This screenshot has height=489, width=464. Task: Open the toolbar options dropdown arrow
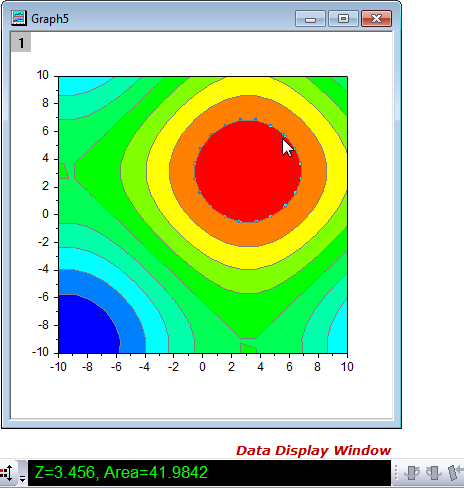coord(22,479)
